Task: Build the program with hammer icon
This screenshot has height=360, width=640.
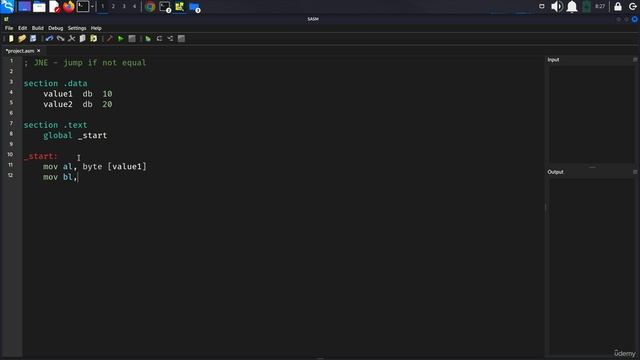Action: point(109,38)
